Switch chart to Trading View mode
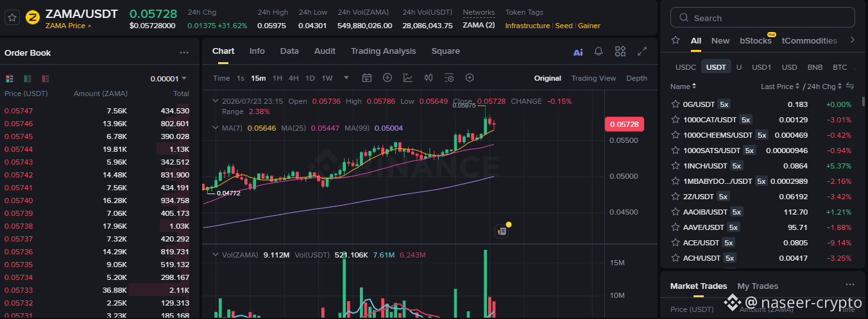This screenshot has height=319, width=868. [593, 78]
